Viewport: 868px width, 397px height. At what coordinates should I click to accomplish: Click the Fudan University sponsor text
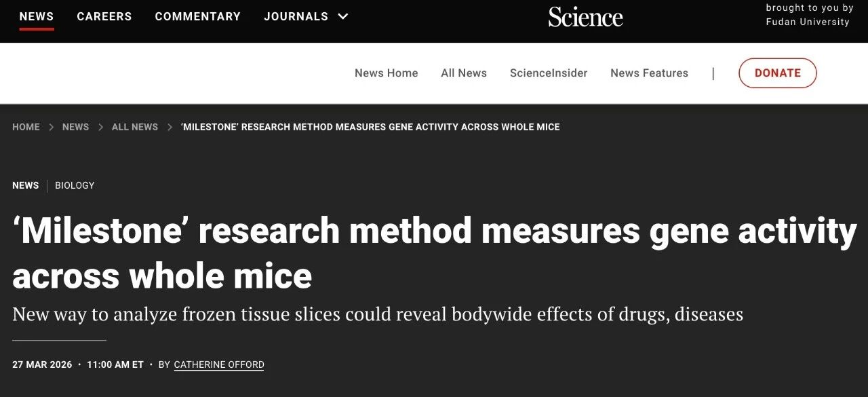pos(807,22)
